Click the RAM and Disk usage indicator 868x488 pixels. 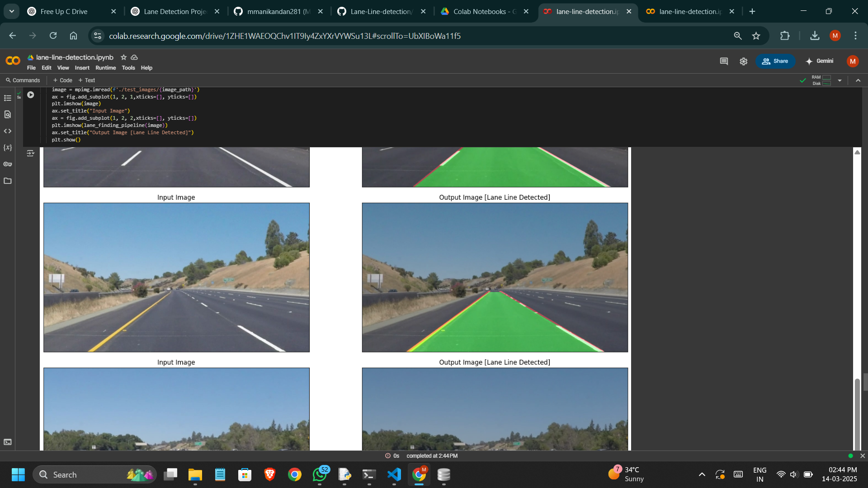(821, 80)
